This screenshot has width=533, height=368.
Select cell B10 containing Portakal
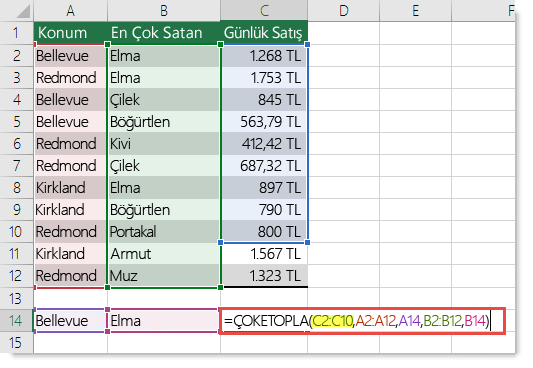click(x=164, y=232)
